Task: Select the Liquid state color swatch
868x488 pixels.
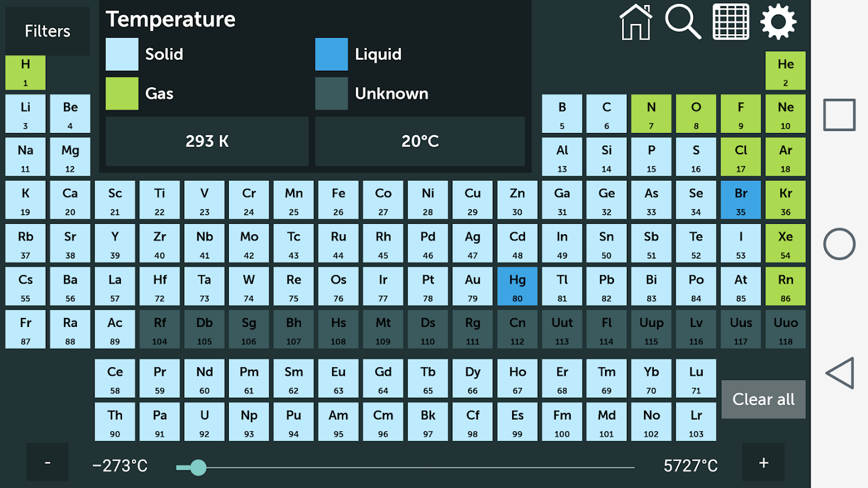Action: [331, 54]
